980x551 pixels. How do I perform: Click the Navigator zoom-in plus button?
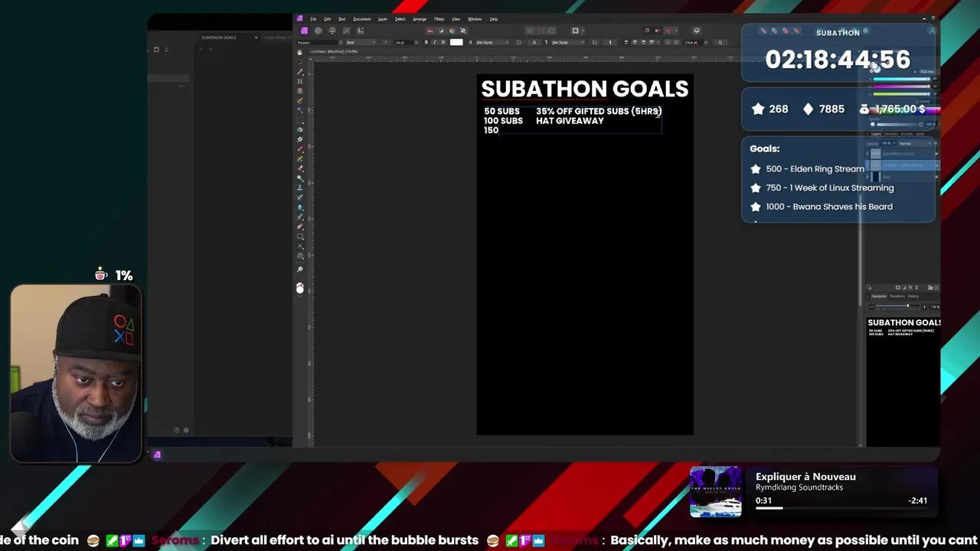(924, 307)
